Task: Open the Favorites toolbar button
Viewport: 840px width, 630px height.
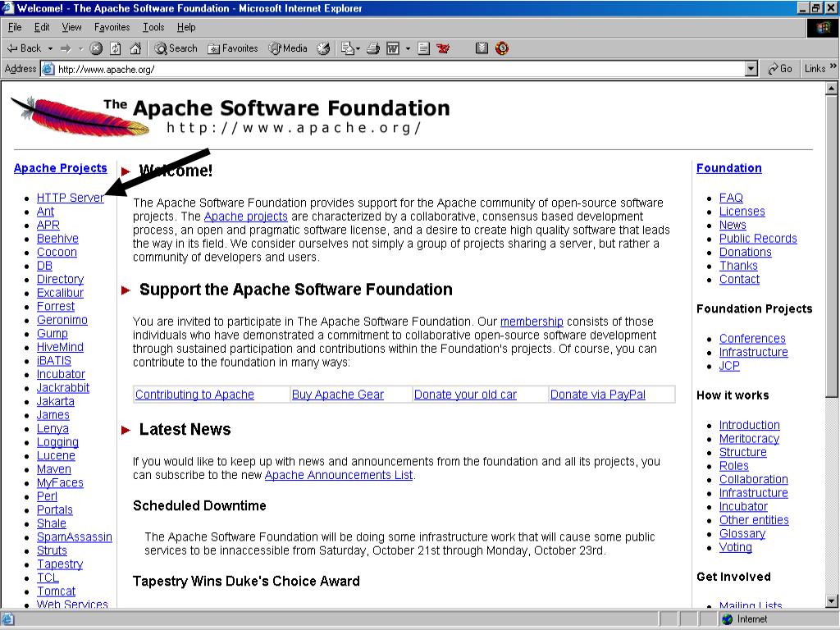Action: point(233,48)
